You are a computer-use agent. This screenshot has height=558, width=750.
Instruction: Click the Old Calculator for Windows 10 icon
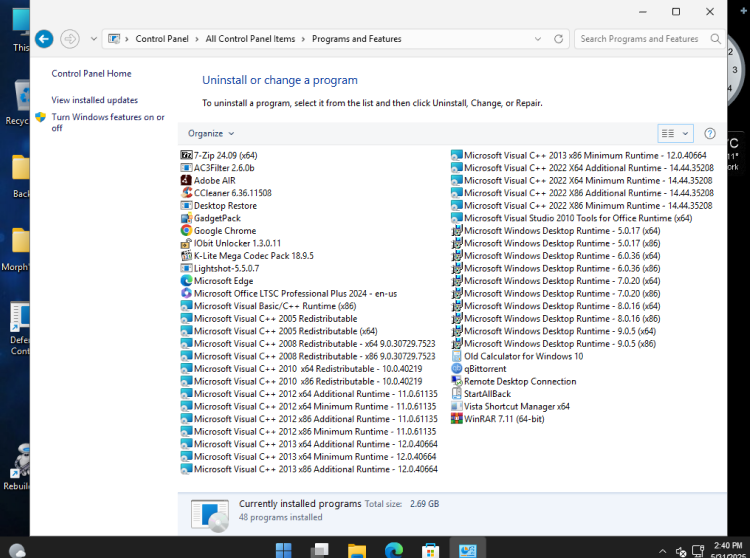[457, 356]
